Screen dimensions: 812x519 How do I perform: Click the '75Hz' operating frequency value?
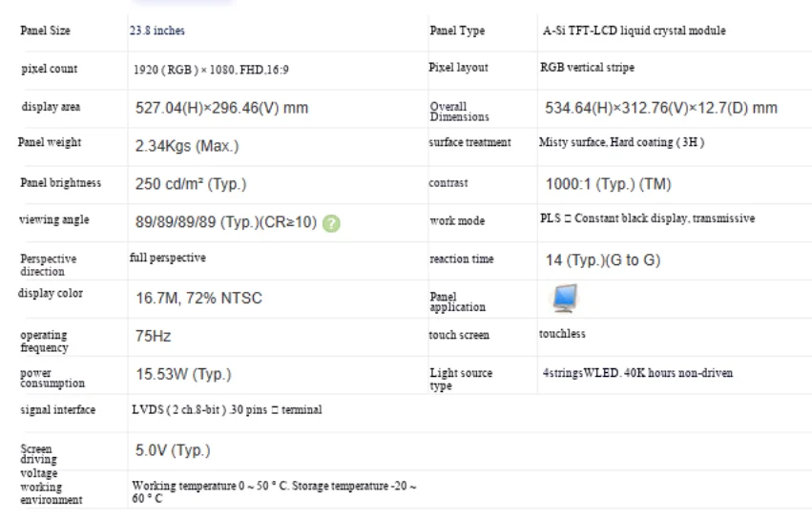(x=154, y=336)
